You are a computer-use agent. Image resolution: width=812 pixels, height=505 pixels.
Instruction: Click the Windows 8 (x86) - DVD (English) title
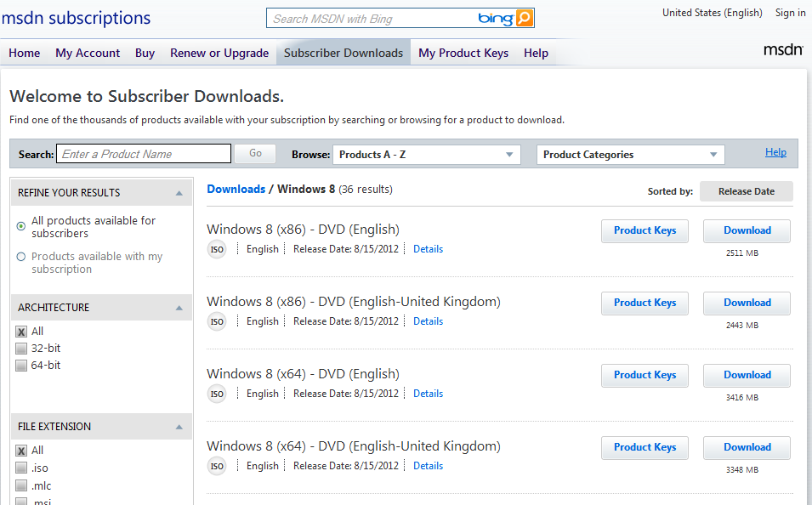coord(303,230)
